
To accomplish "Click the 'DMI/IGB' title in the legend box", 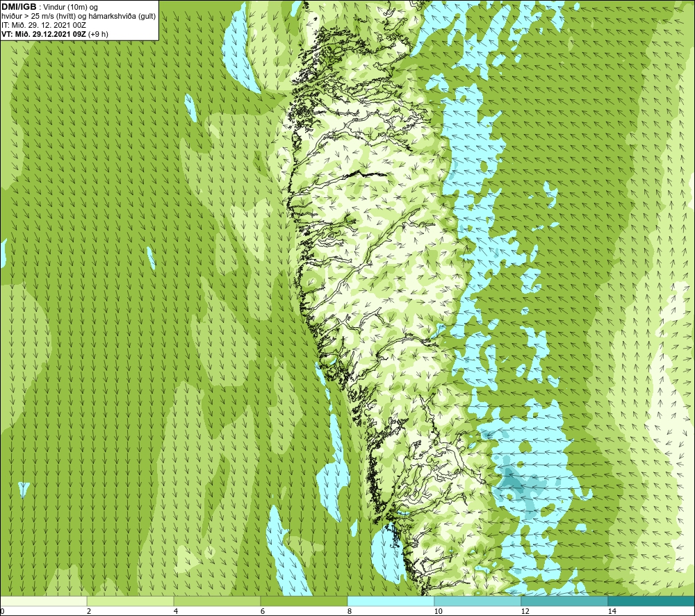I will coord(19,7).
